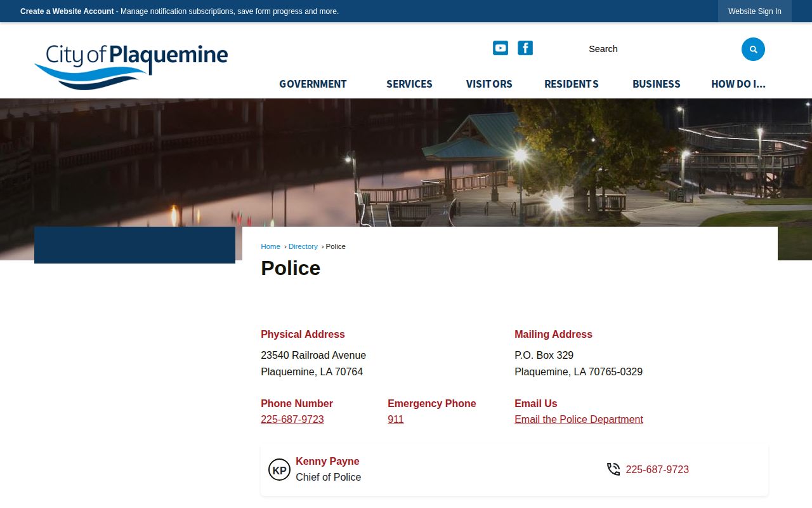Open the YouTube social icon

click(501, 48)
